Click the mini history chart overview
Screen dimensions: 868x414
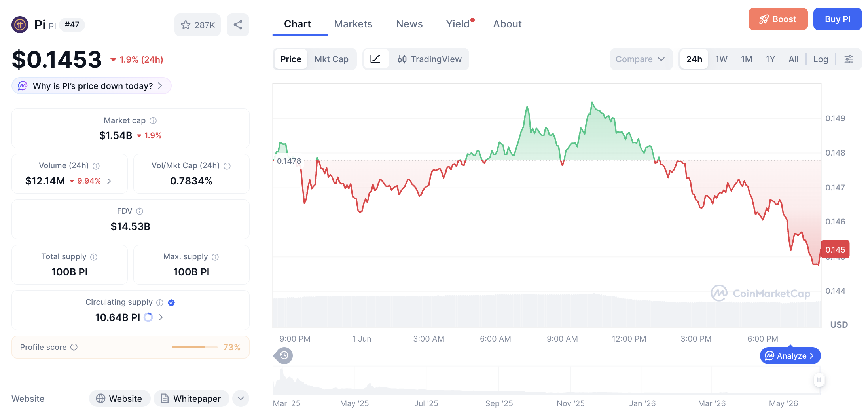coord(546,380)
